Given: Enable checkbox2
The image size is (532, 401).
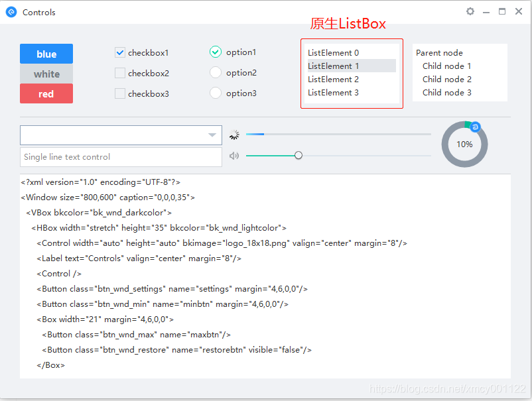Looking at the screenshot, I should click(120, 73).
